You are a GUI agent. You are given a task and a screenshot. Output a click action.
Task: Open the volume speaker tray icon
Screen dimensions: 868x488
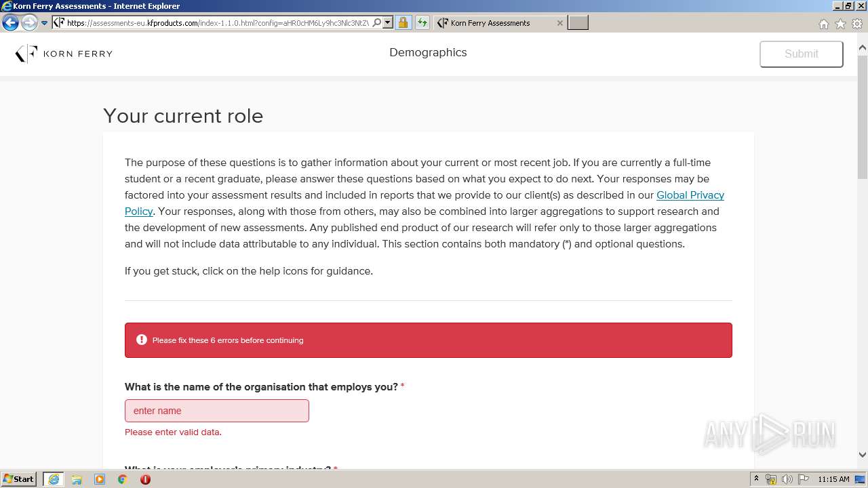[787, 479]
